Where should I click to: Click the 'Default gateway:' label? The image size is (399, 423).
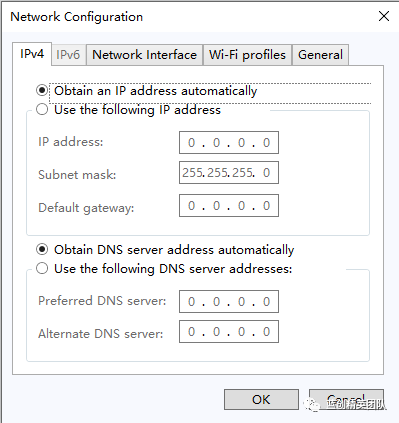pyautogui.click(x=86, y=208)
